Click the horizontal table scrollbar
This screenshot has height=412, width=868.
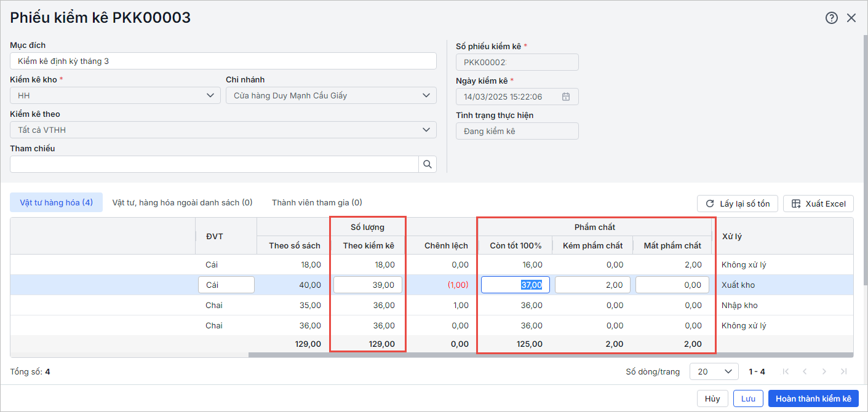pyautogui.click(x=550, y=355)
